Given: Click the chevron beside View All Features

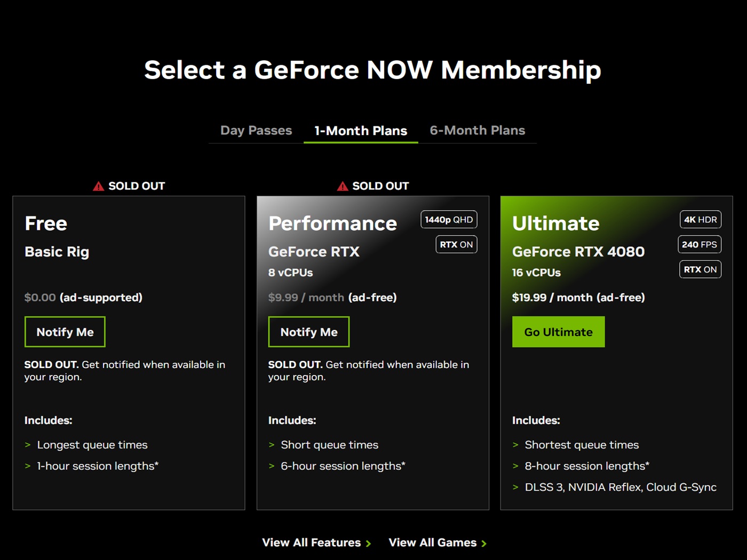Looking at the screenshot, I should (x=368, y=543).
